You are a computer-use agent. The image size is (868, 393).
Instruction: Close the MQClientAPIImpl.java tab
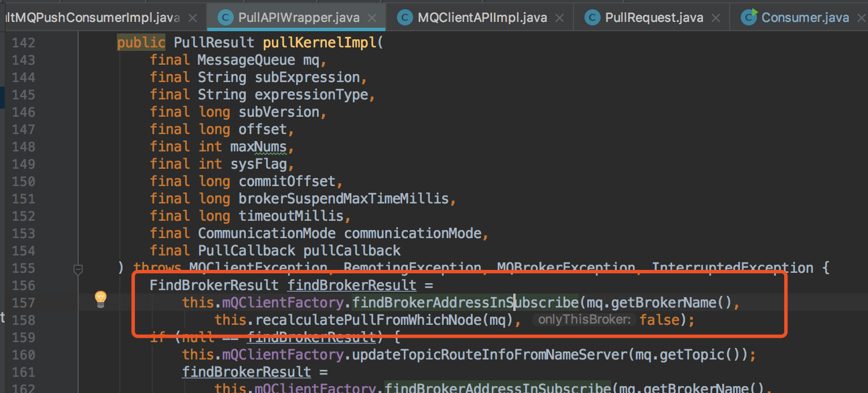560,18
